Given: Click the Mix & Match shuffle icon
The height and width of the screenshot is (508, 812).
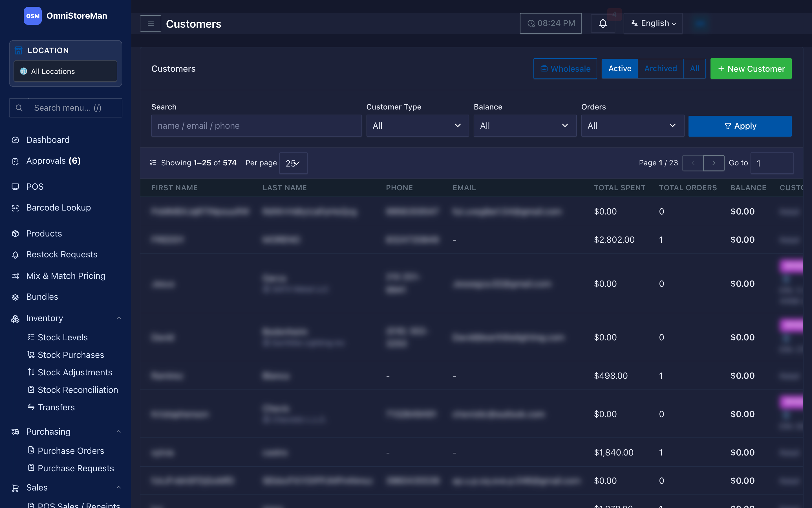Looking at the screenshot, I should (16, 276).
